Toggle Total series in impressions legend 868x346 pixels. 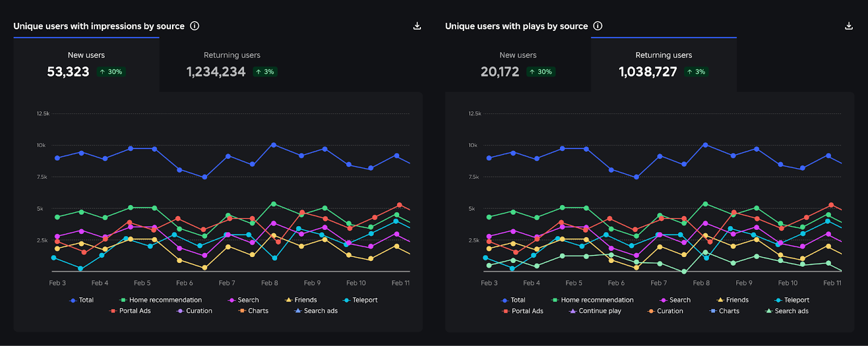point(82,300)
